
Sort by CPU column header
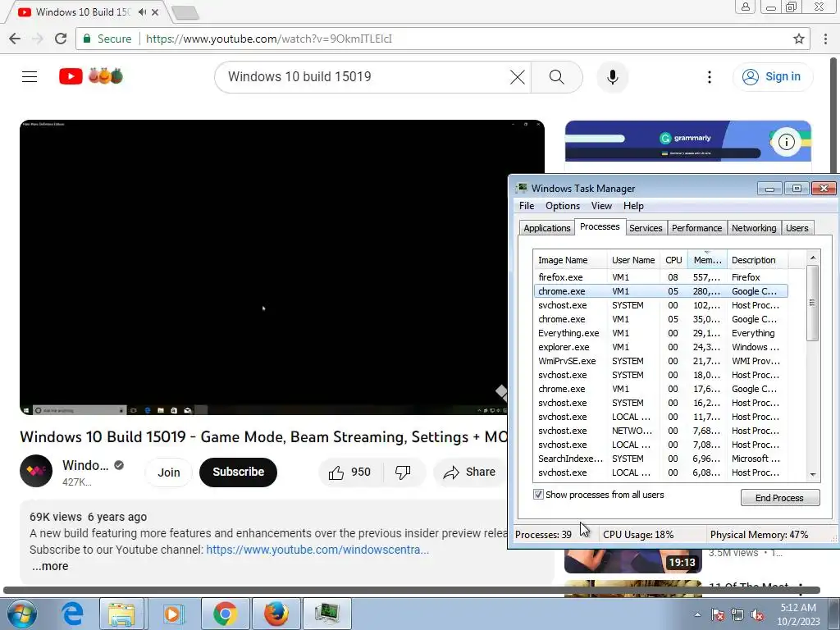pos(673,260)
